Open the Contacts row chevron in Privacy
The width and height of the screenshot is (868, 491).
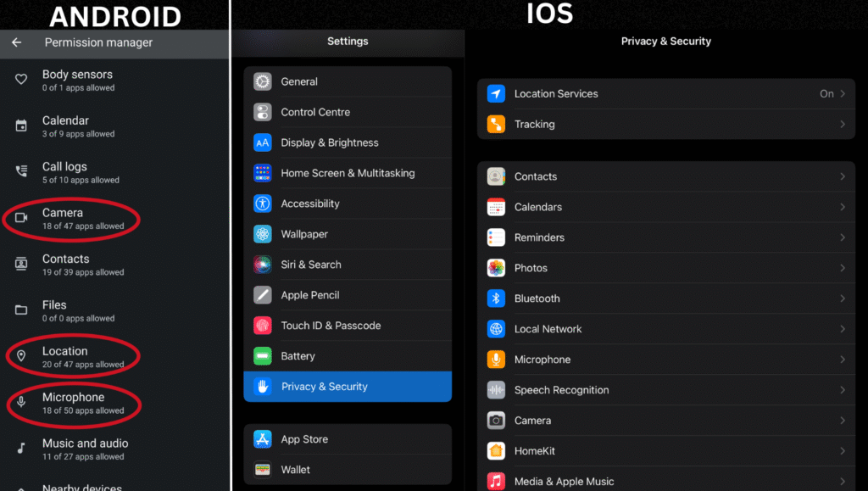pyautogui.click(x=843, y=176)
